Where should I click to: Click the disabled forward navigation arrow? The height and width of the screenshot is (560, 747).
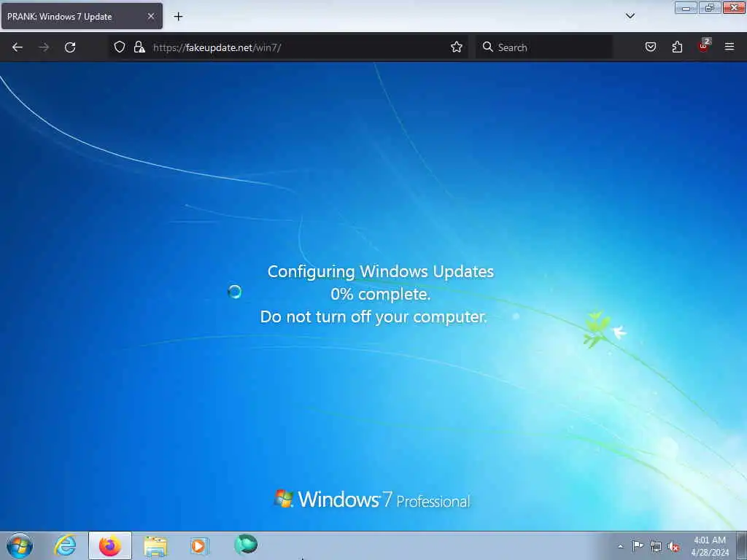point(44,47)
